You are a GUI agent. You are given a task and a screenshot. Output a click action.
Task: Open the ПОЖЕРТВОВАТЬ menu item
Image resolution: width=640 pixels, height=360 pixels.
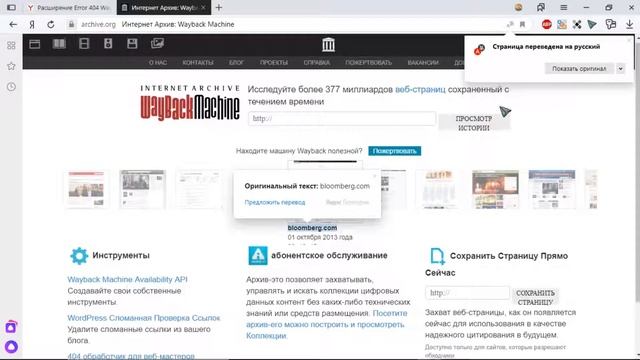[x=369, y=62]
